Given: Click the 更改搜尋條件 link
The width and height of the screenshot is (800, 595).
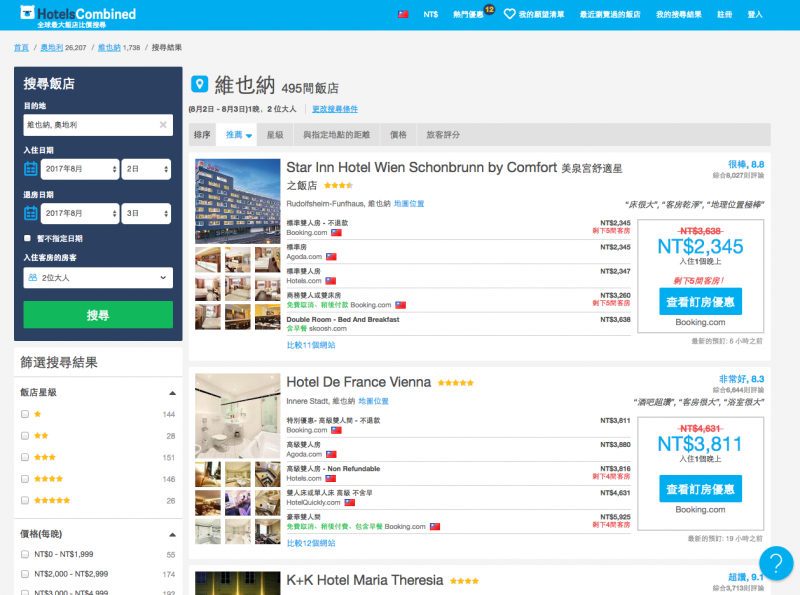Looking at the screenshot, I should [335, 109].
